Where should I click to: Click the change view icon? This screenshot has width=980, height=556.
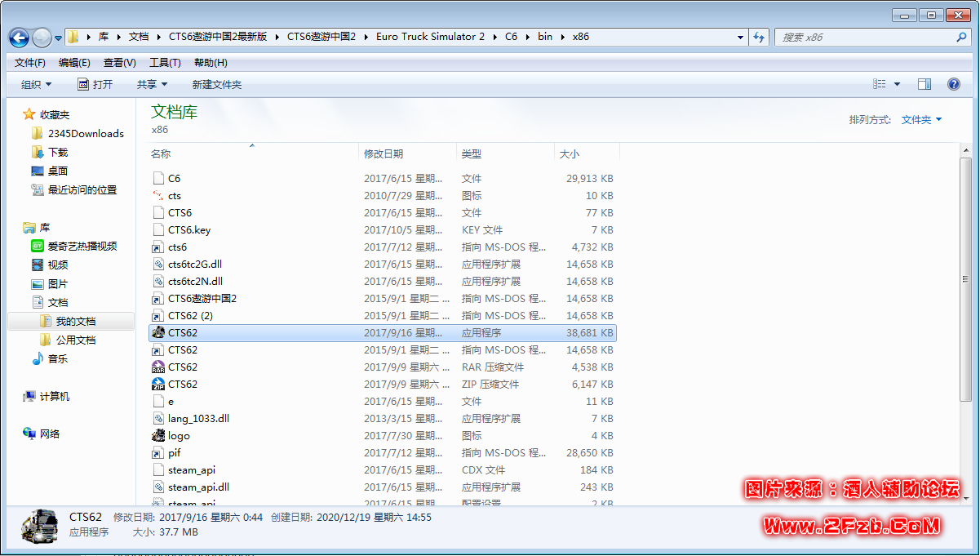(x=880, y=84)
